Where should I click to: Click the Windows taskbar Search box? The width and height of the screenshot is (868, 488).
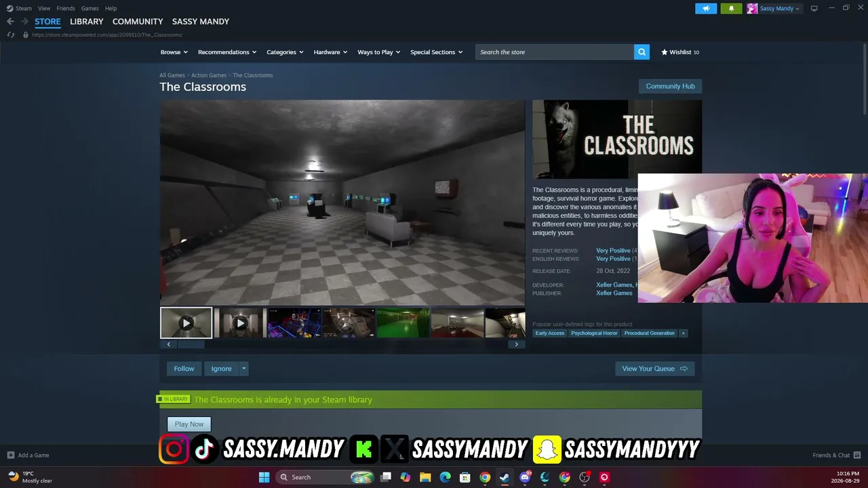coord(325,477)
